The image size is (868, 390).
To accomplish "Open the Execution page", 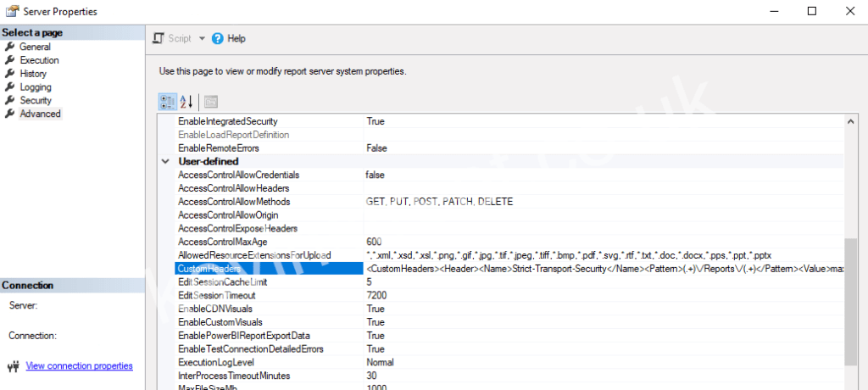I will pos(39,60).
